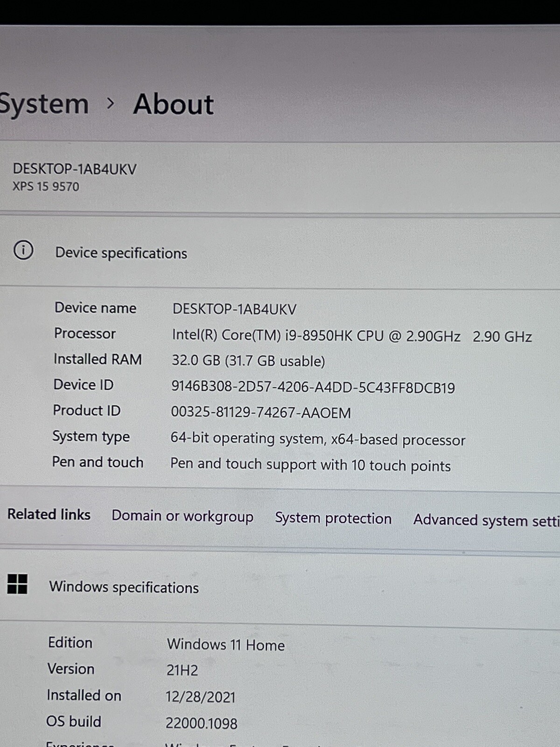Image resolution: width=560 pixels, height=747 pixels.
Task: Open Domain or workgroup link
Action: pyautogui.click(x=182, y=516)
